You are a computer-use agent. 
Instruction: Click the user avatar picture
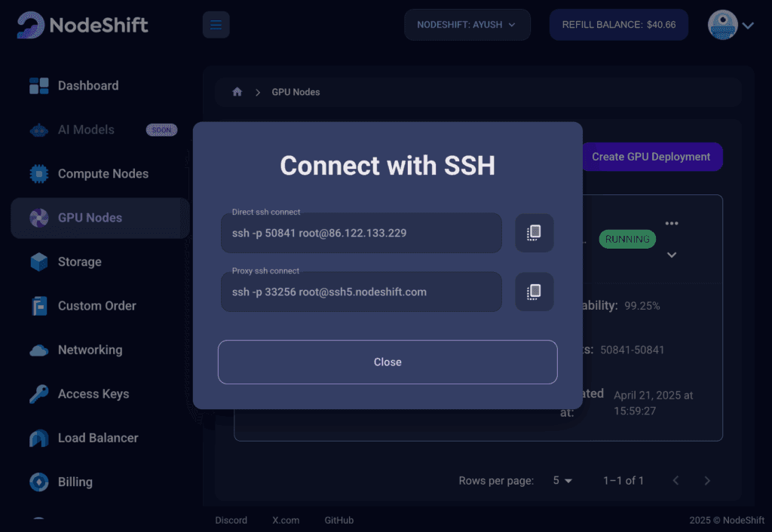click(722, 25)
